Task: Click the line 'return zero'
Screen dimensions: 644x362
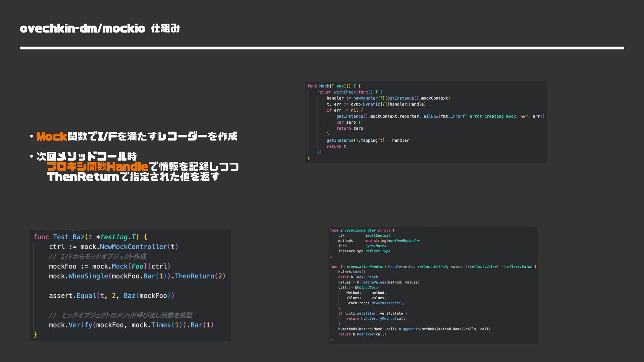Action: click(350, 128)
